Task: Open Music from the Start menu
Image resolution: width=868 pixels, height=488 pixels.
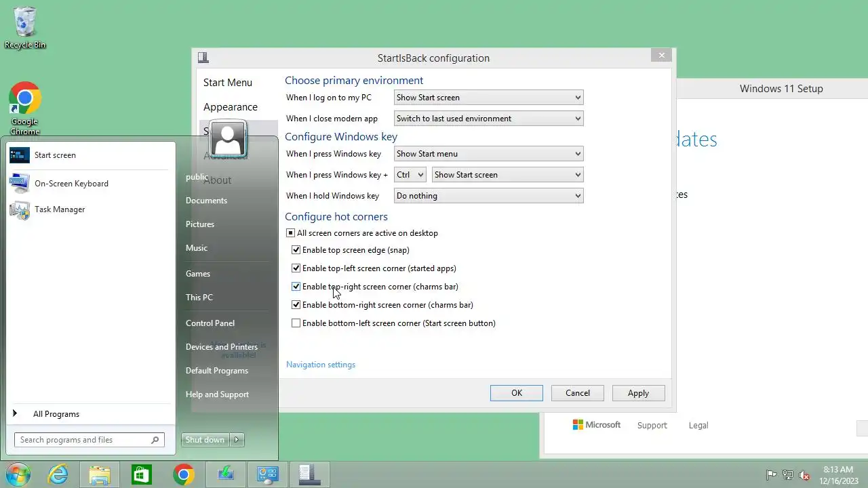Action: [197, 248]
